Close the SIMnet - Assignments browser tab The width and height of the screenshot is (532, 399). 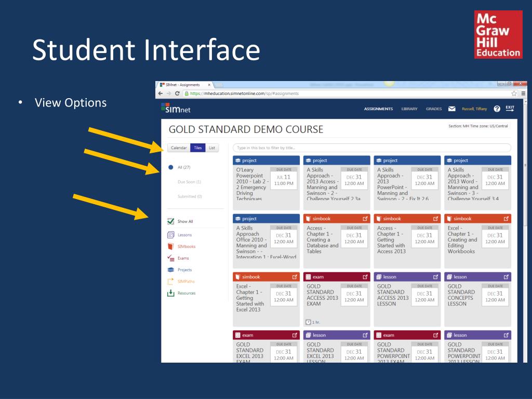(209, 85)
